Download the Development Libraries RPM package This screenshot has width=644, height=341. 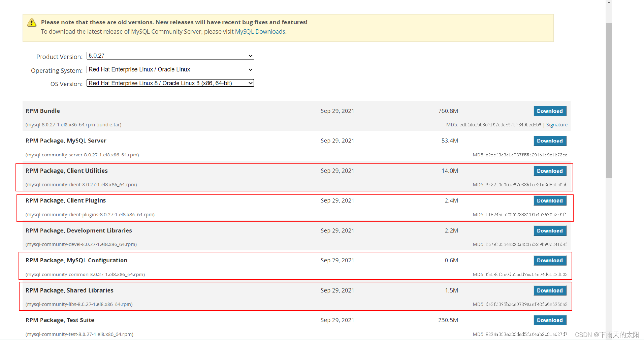click(x=550, y=231)
